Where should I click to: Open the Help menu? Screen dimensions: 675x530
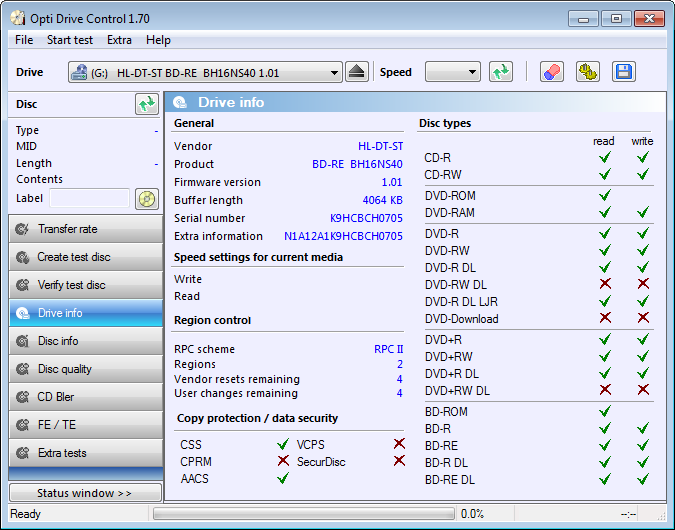(x=158, y=40)
